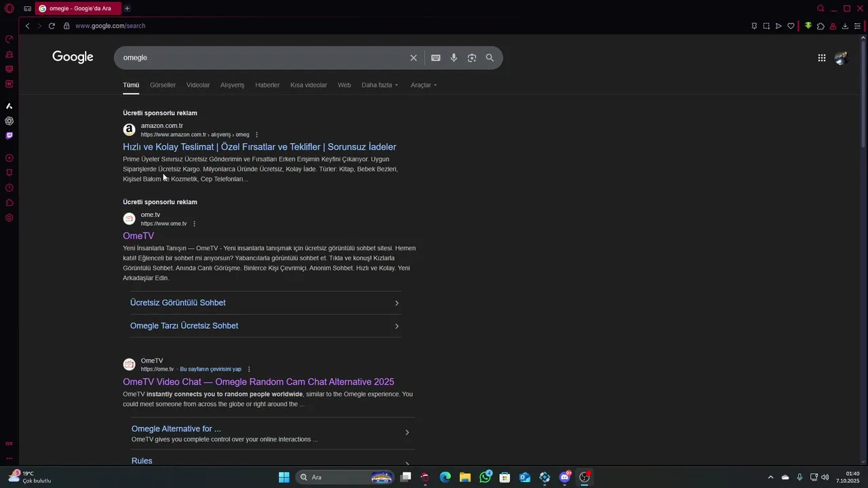The image size is (868, 488).
Task: Go to Google homepage logo
Action: coord(73,58)
